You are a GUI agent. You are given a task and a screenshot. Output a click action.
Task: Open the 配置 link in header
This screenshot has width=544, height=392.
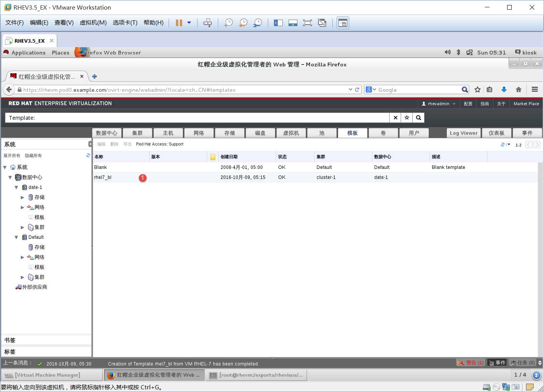tap(468, 104)
